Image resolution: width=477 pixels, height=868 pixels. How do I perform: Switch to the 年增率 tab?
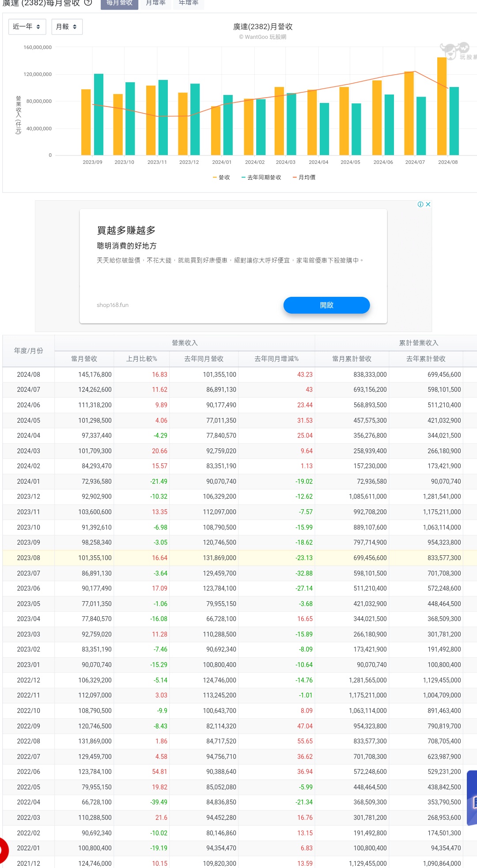pyautogui.click(x=189, y=4)
